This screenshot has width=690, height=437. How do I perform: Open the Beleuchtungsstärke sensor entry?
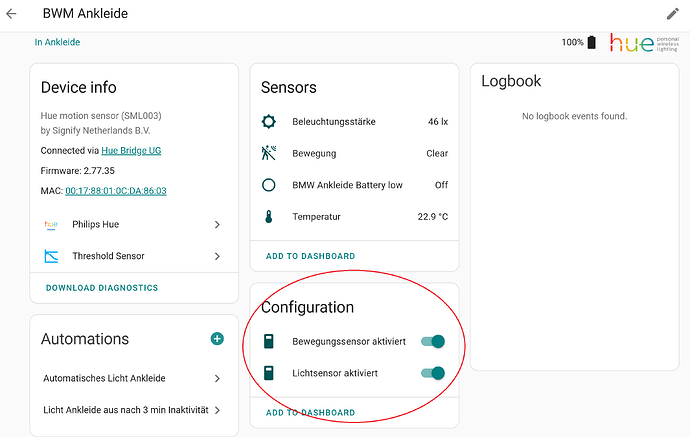click(x=354, y=121)
